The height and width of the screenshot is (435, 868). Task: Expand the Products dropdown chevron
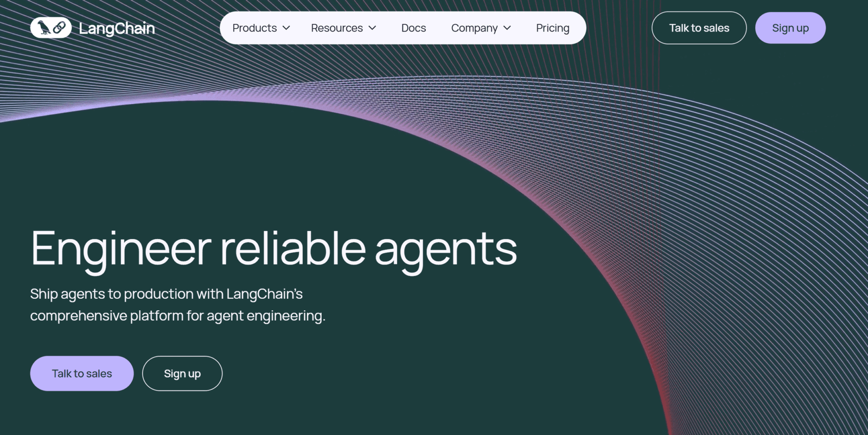[286, 28]
